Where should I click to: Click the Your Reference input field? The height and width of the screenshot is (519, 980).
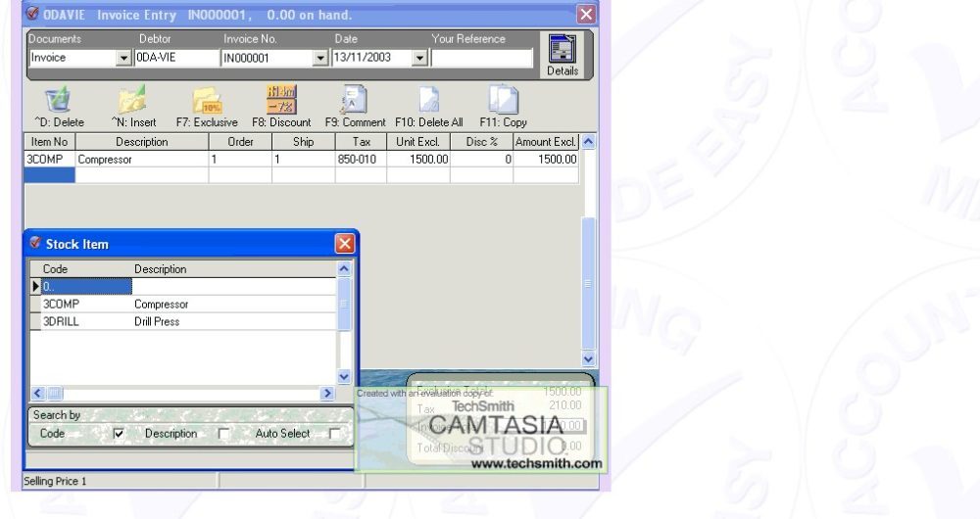click(483, 58)
